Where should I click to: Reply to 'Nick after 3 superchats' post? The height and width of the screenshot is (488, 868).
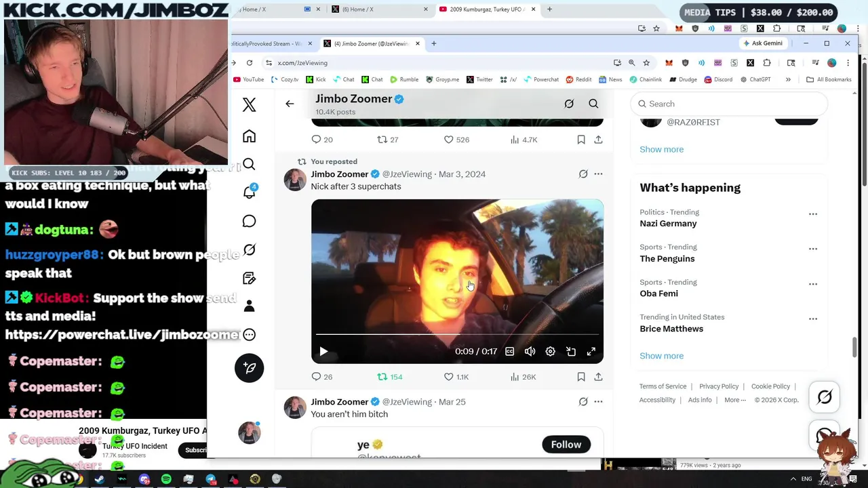(x=321, y=377)
